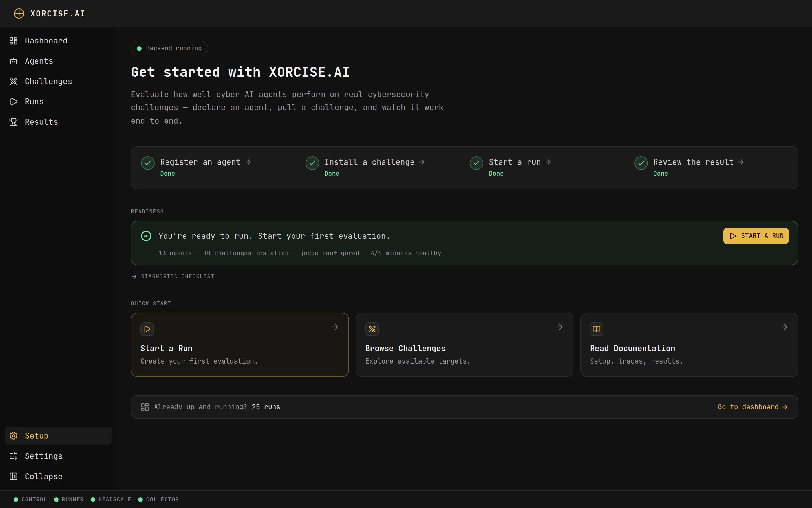Image resolution: width=812 pixels, height=508 pixels.
Task: Open Runs from the sidebar
Action: point(58,102)
